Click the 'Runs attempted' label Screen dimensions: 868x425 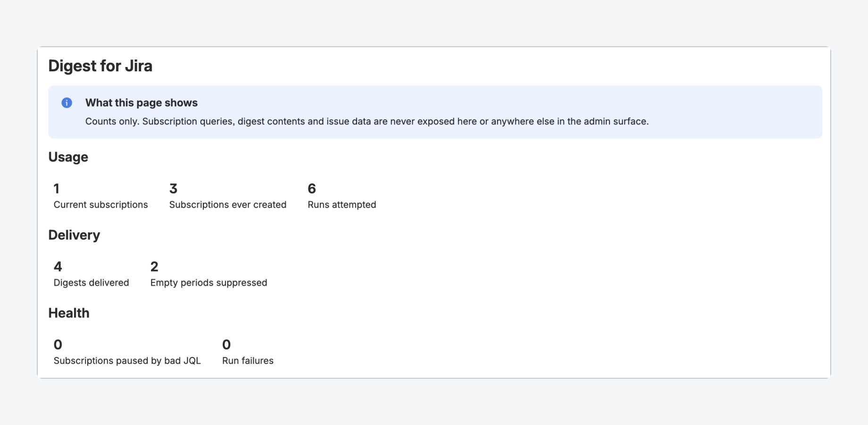coord(342,205)
